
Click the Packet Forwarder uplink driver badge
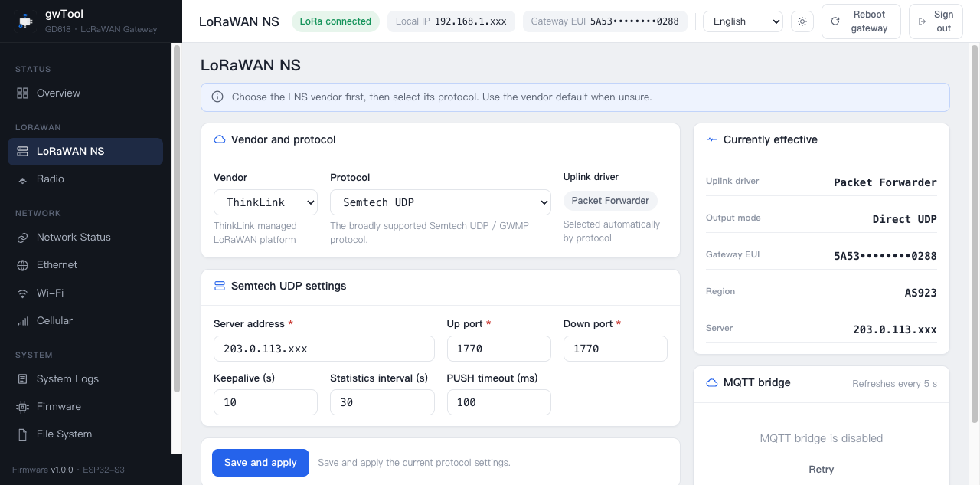610,201
